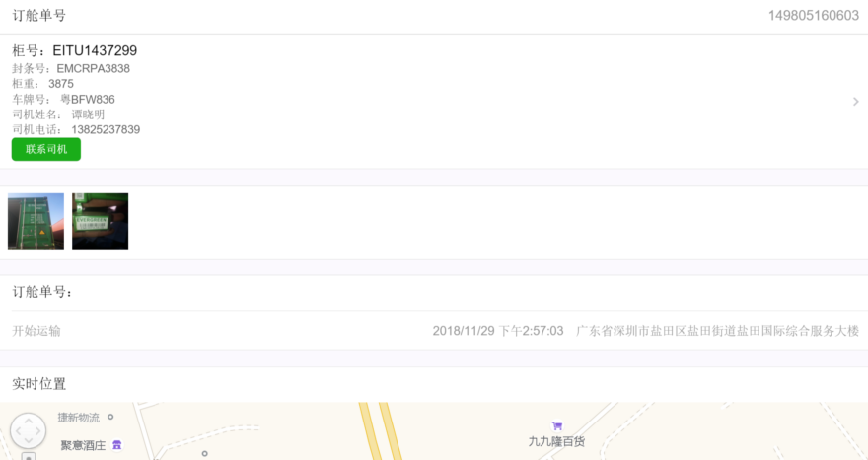Open the Evergreen seal label photo

click(101, 221)
